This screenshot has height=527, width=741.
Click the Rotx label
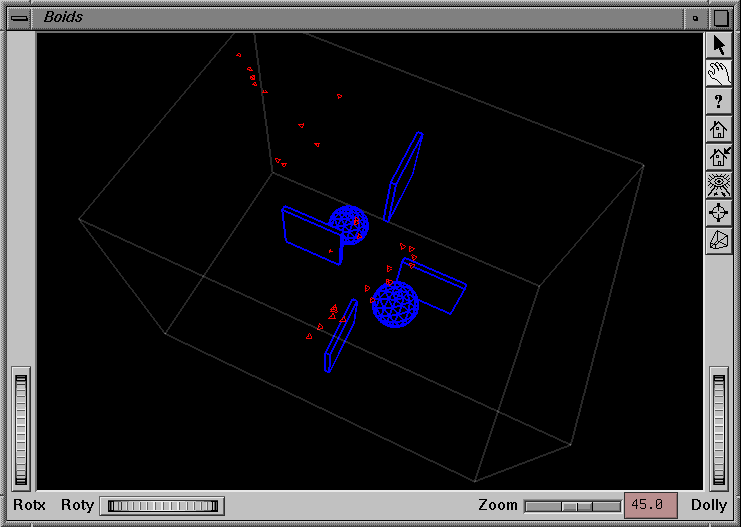click(x=29, y=505)
